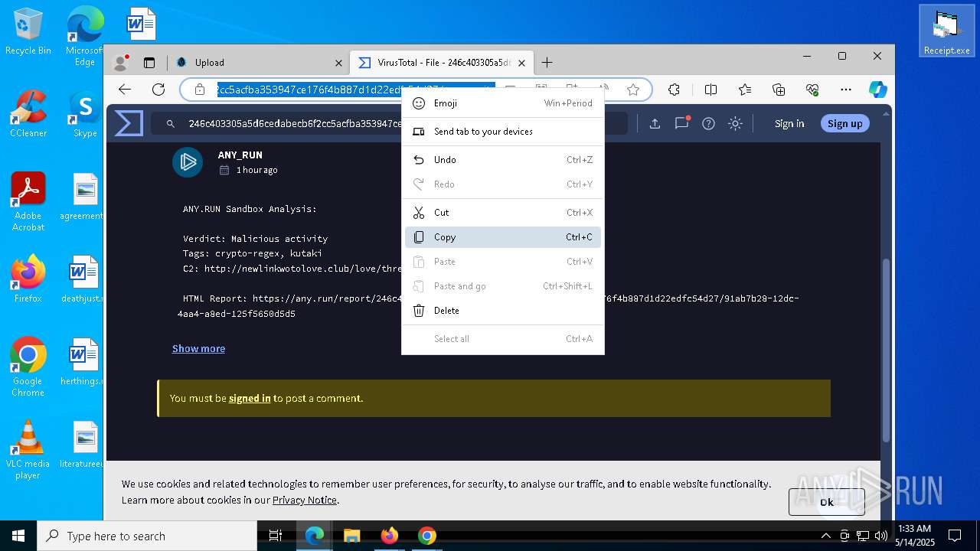Choose Cut in the context menu

[503, 213]
